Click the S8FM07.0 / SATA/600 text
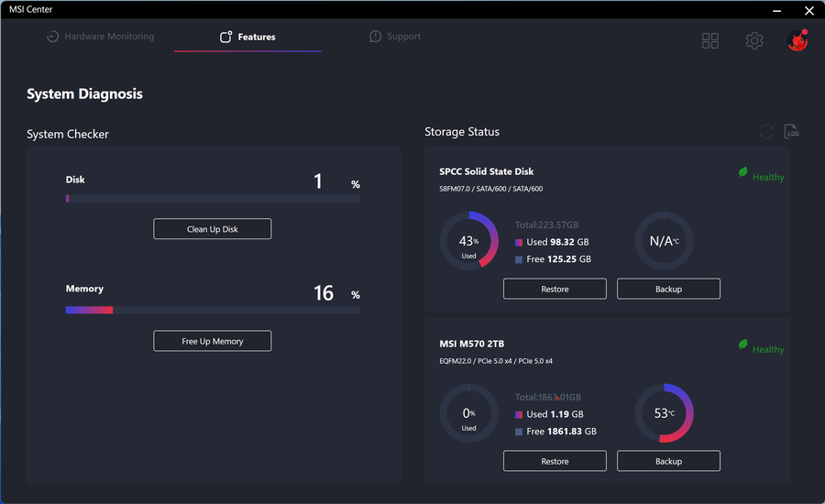Viewport: 825px width, 504px height. tap(491, 189)
